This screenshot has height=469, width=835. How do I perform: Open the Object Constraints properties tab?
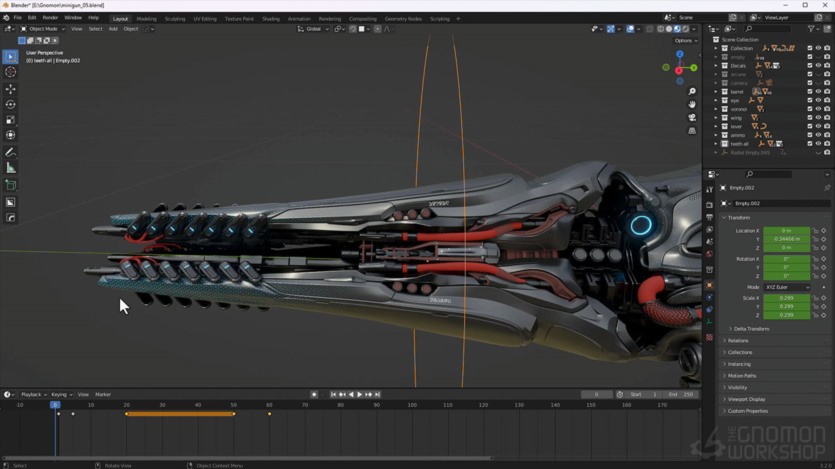click(x=709, y=309)
